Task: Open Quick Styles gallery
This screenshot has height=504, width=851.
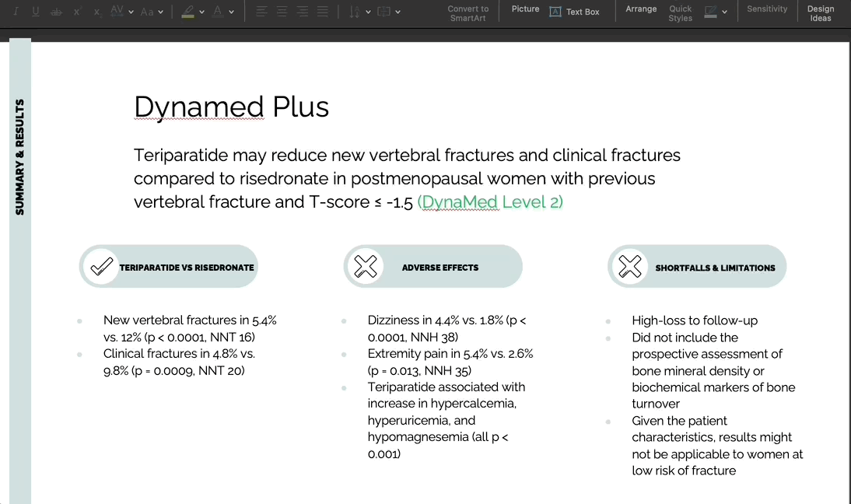Action: coord(680,13)
